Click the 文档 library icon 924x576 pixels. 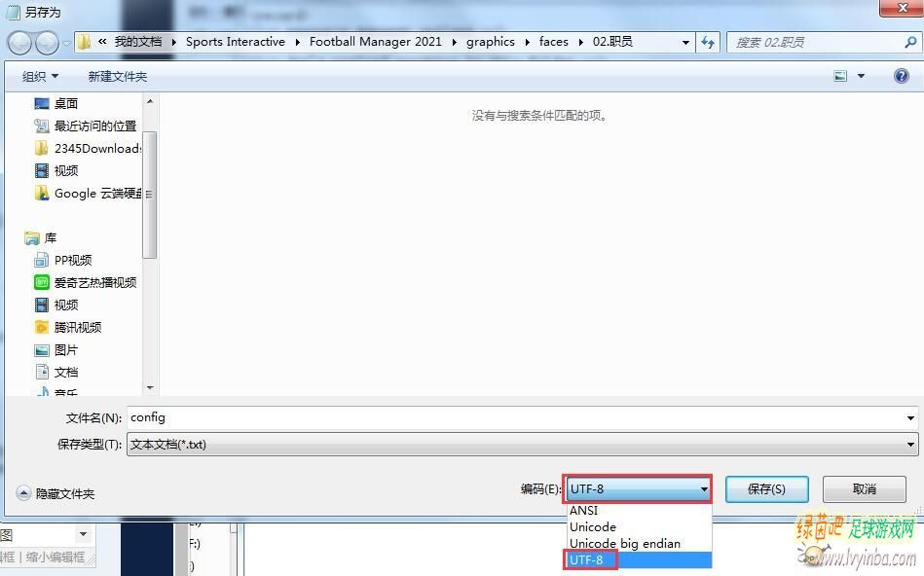coord(42,373)
